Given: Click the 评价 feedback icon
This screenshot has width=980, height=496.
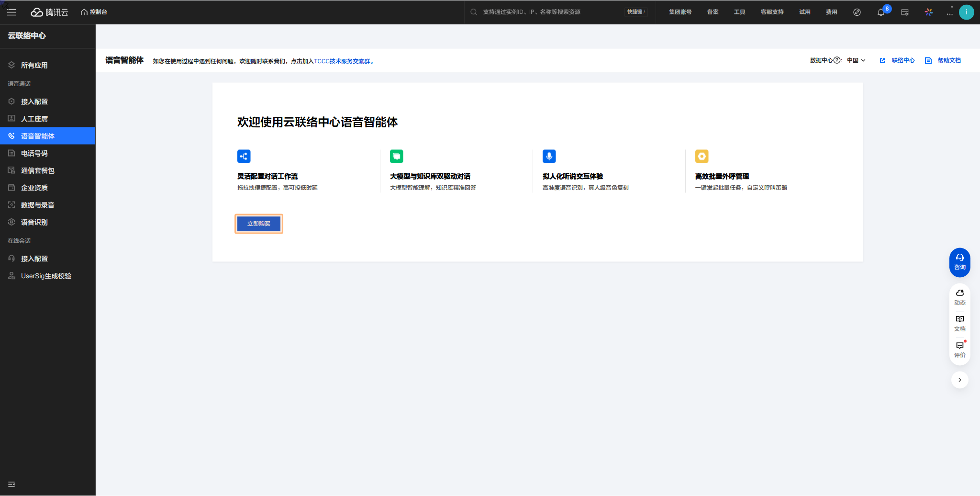Looking at the screenshot, I should click(x=959, y=349).
